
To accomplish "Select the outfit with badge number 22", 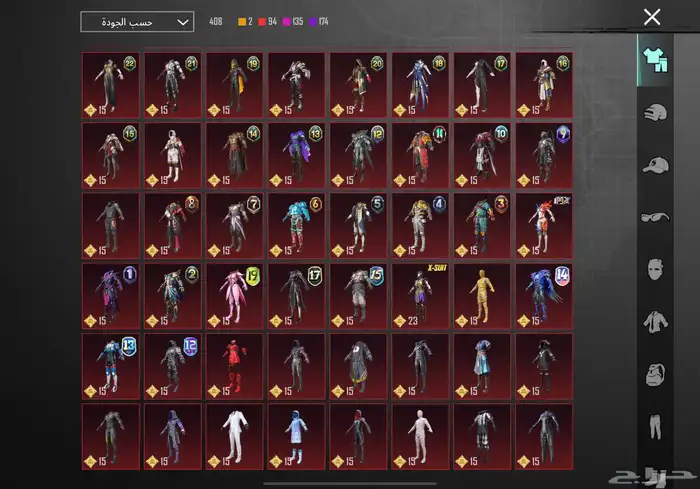I will [111, 86].
